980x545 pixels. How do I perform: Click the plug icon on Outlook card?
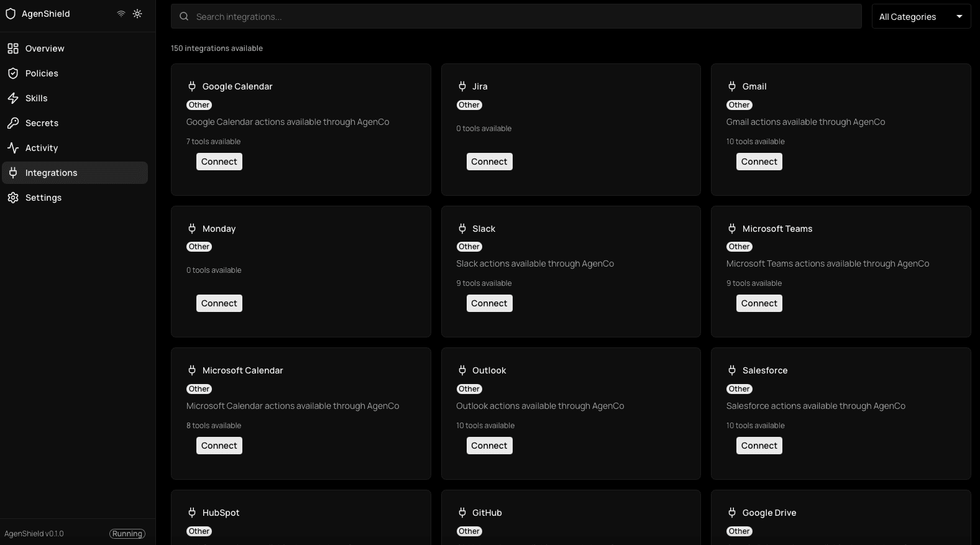coord(462,370)
